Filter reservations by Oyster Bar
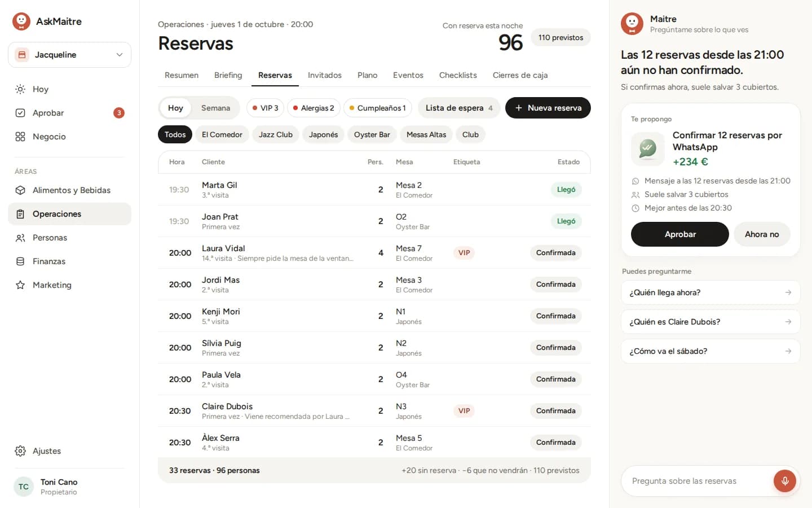Screen dimensions: 812x508 tap(372, 134)
